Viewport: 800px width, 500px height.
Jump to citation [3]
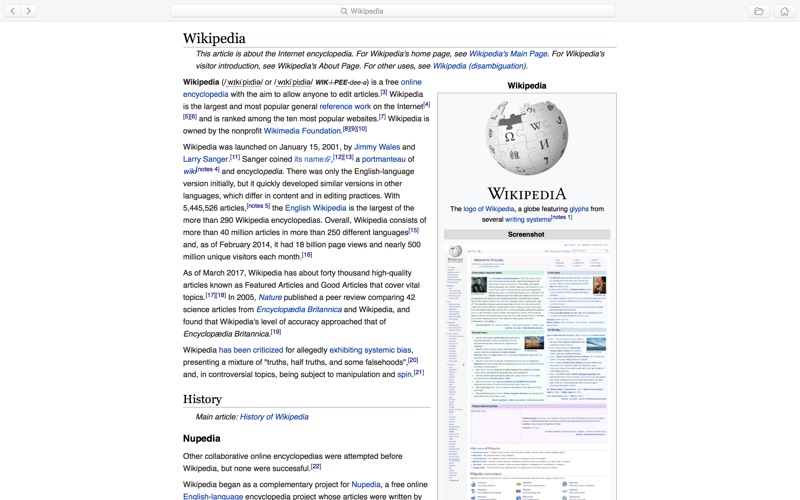point(384,92)
